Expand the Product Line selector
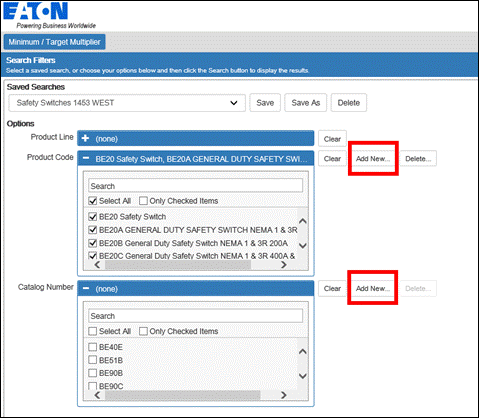Viewport: 479px width, 418px height. (x=85, y=138)
